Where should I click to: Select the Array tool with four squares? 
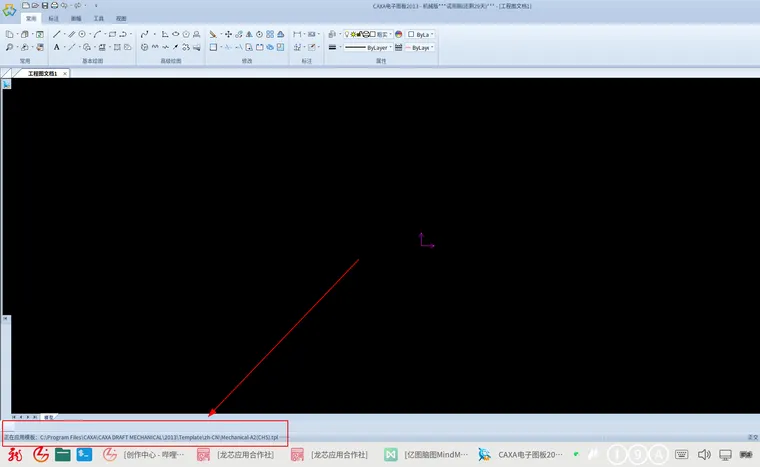click(270, 34)
